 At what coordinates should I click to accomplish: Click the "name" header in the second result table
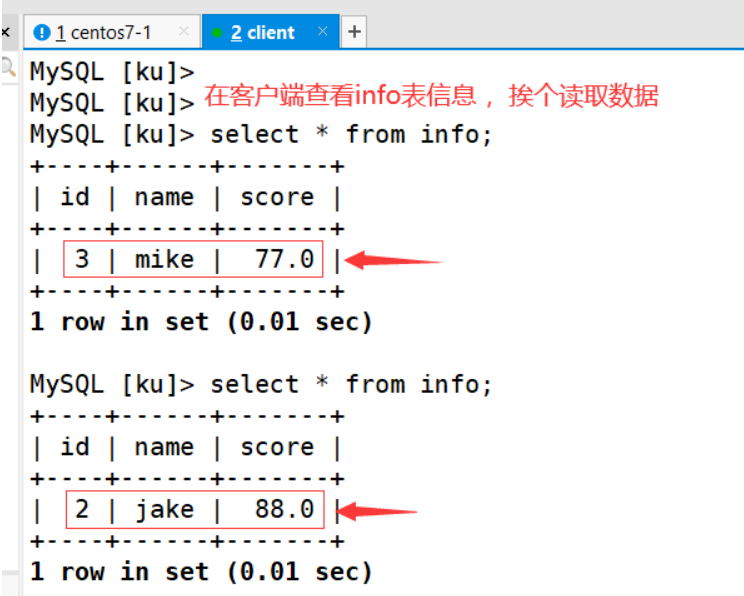point(164,447)
